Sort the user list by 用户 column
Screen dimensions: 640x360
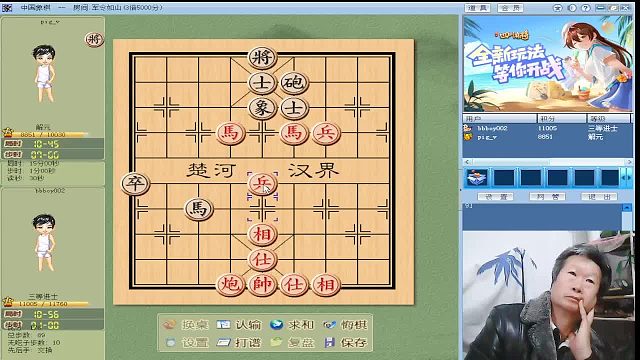[x=500, y=118]
